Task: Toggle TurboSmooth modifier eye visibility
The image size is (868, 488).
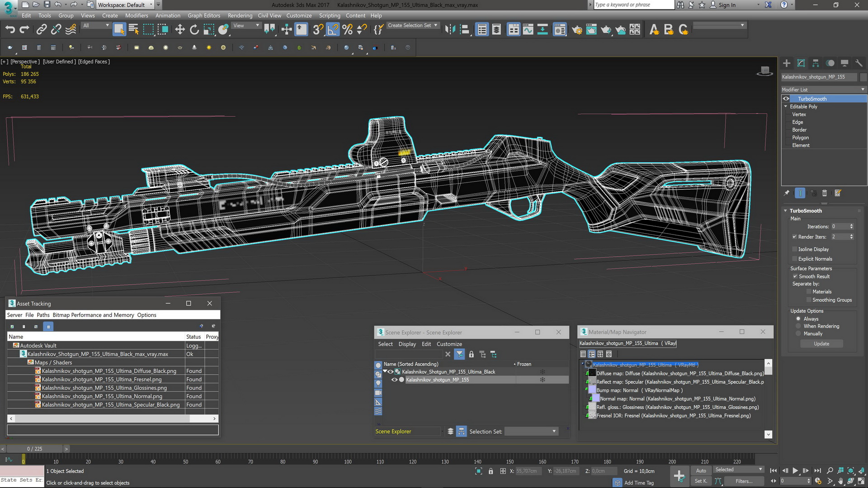Action: (x=786, y=99)
